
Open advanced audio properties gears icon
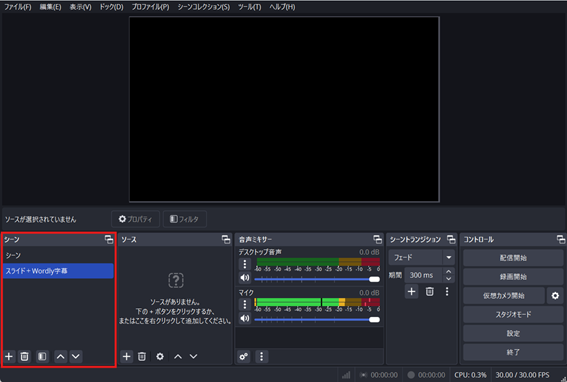244,357
